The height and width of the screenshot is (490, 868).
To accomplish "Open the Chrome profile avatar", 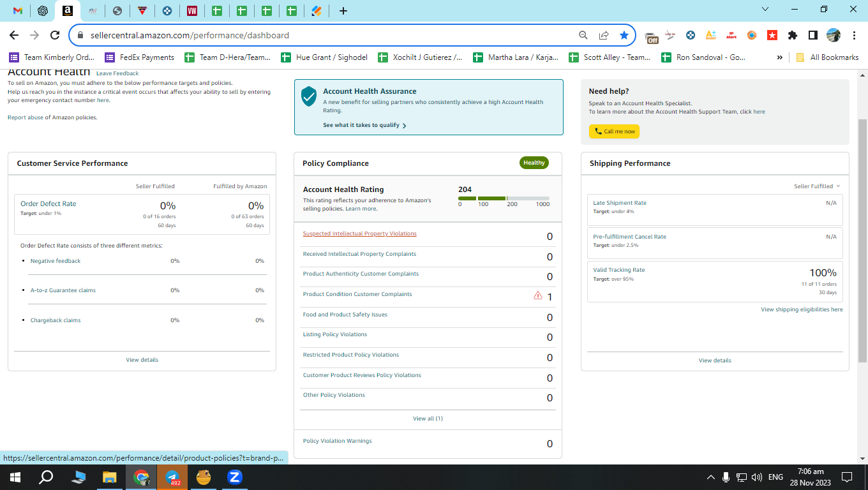I will tap(834, 36).
